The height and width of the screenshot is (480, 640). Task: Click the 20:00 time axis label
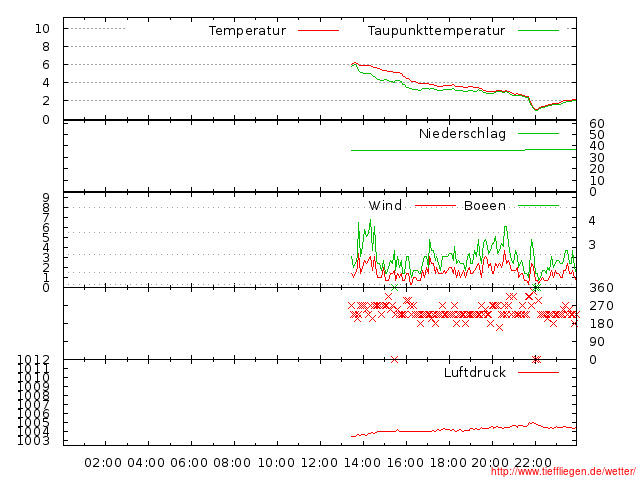tap(490, 463)
